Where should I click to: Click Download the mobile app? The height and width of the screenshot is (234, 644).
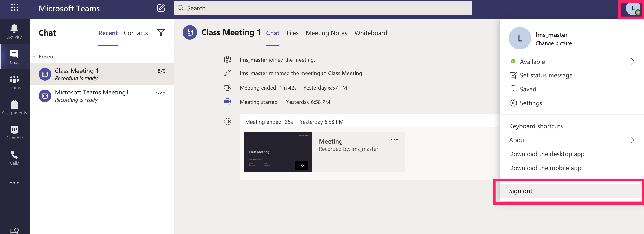(545, 168)
